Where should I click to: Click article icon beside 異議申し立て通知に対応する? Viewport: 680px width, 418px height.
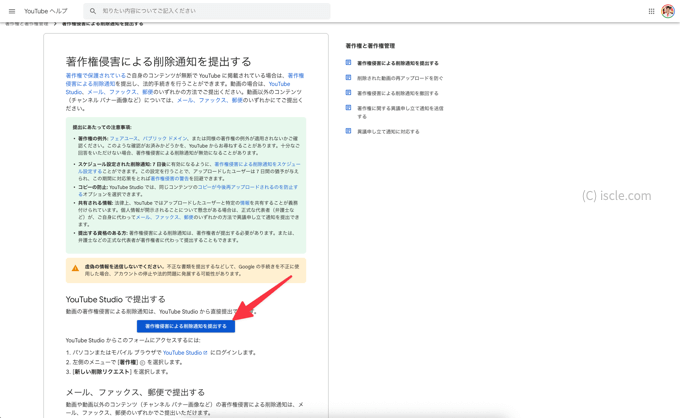[x=349, y=131]
